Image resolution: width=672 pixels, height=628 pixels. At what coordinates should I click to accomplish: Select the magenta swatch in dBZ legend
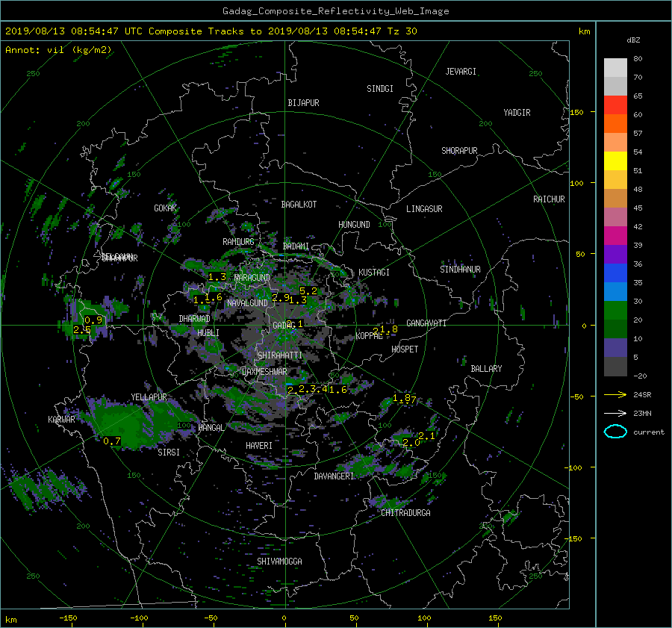pyautogui.click(x=615, y=235)
